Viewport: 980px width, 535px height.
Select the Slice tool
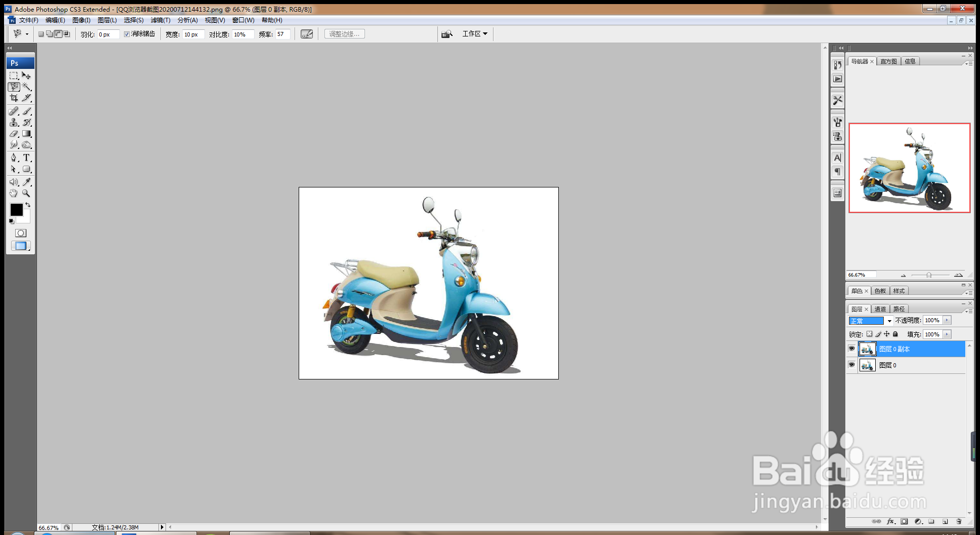tap(26, 98)
